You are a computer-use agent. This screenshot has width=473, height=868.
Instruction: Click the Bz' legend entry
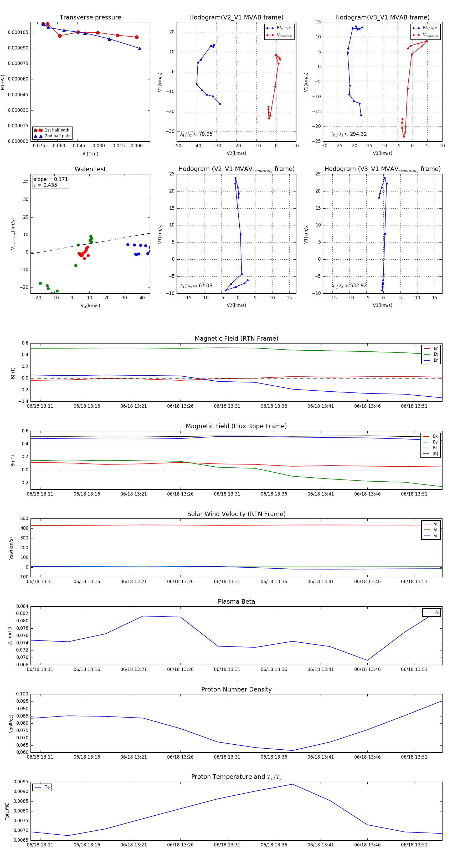(x=431, y=448)
